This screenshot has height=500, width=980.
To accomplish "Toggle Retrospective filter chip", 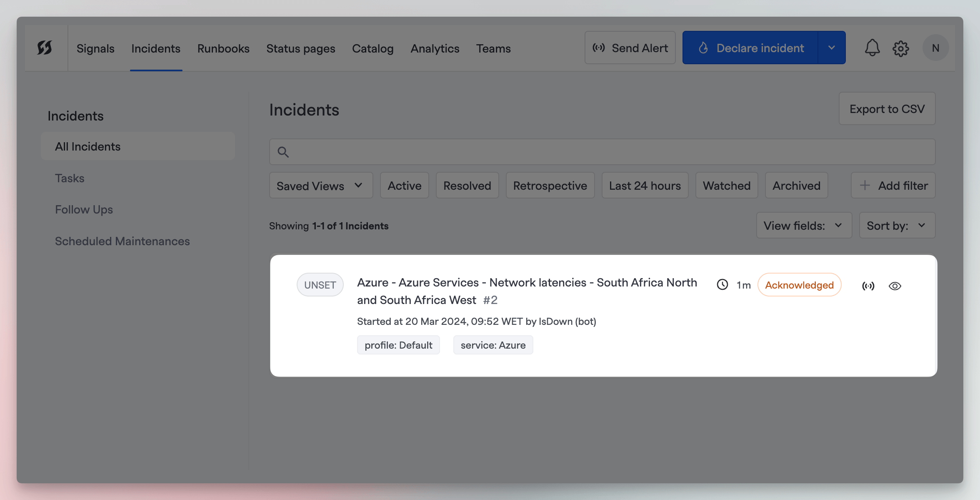I will click(550, 186).
